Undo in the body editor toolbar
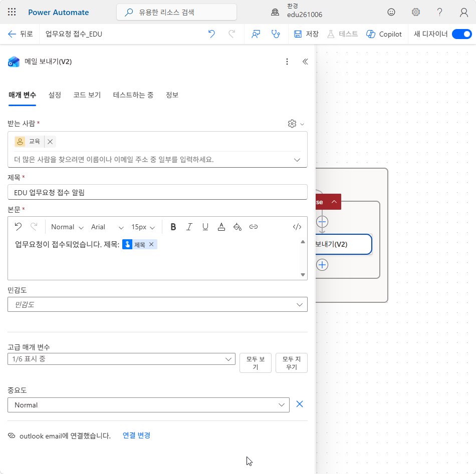This screenshot has width=476, height=474. (x=18, y=227)
